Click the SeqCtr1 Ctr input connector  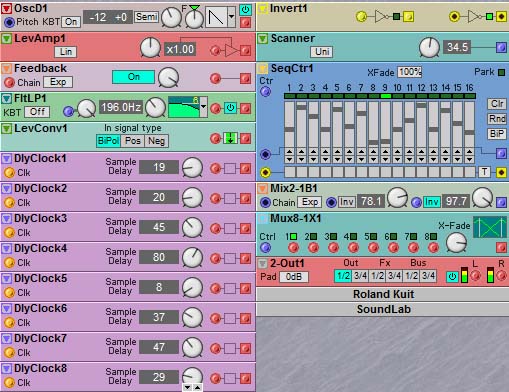(266, 91)
